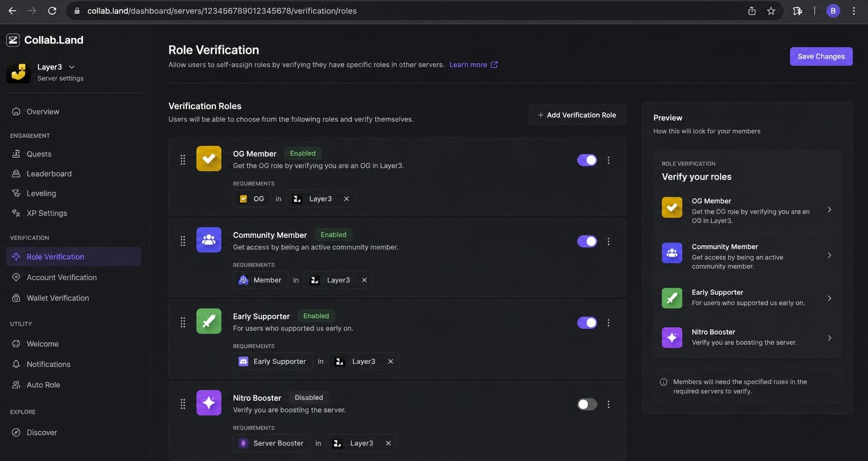The height and width of the screenshot is (461, 868).
Task: Open OG Member in the preview panel
Action: click(x=747, y=210)
